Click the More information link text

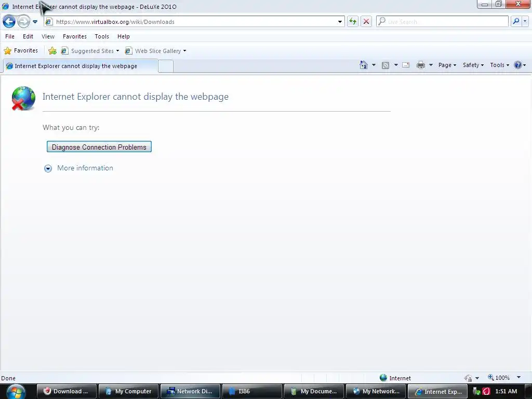(85, 168)
